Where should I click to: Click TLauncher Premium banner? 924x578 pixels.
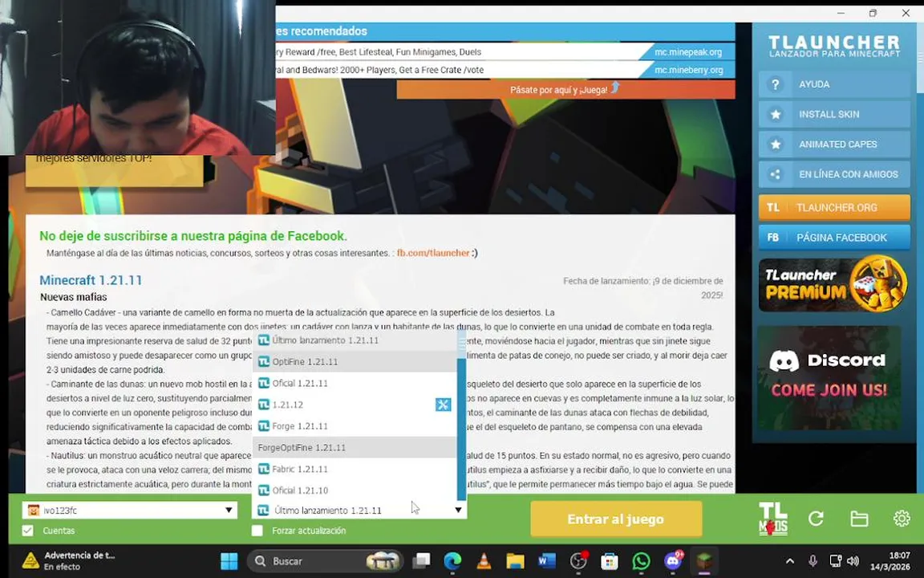(x=833, y=284)
